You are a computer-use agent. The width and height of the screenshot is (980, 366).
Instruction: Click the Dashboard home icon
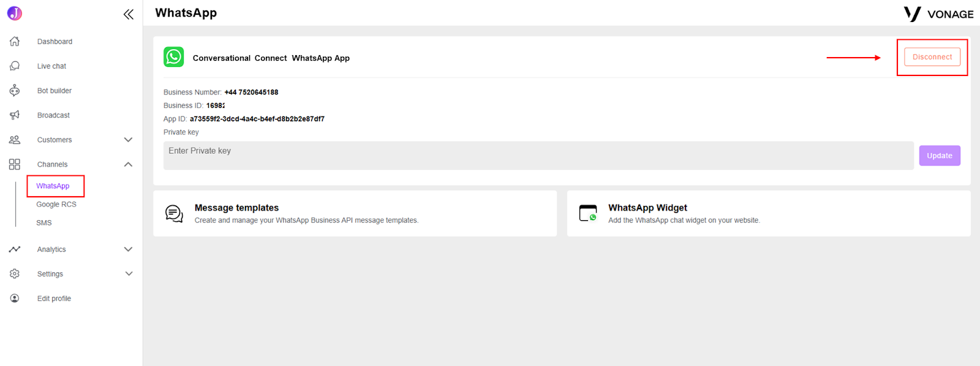(x=15, y=41)
